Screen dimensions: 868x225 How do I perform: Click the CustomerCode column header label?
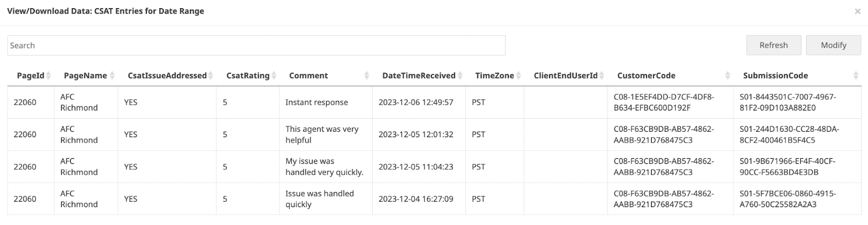(x=646, y=76)
